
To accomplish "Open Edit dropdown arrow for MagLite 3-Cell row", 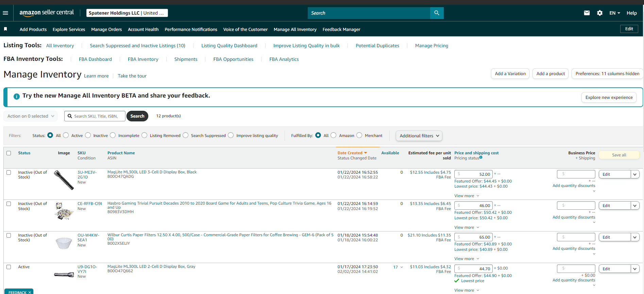I will click(635, 174).
